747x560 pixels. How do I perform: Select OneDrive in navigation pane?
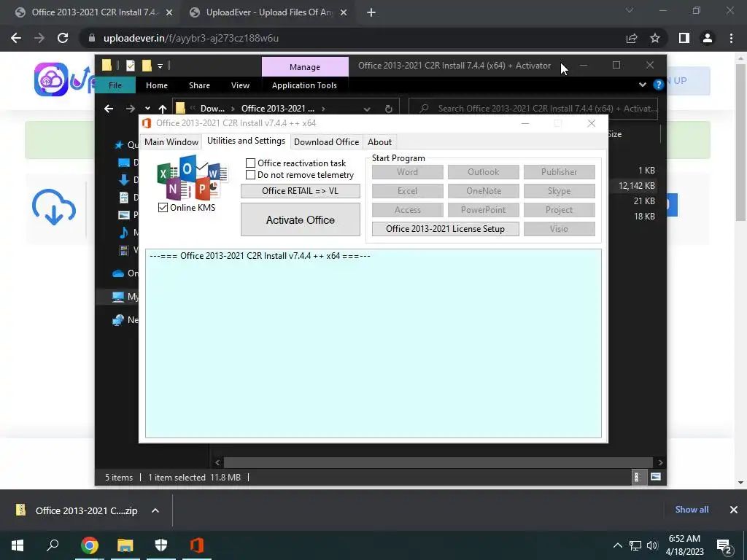(x=125, y=273)
